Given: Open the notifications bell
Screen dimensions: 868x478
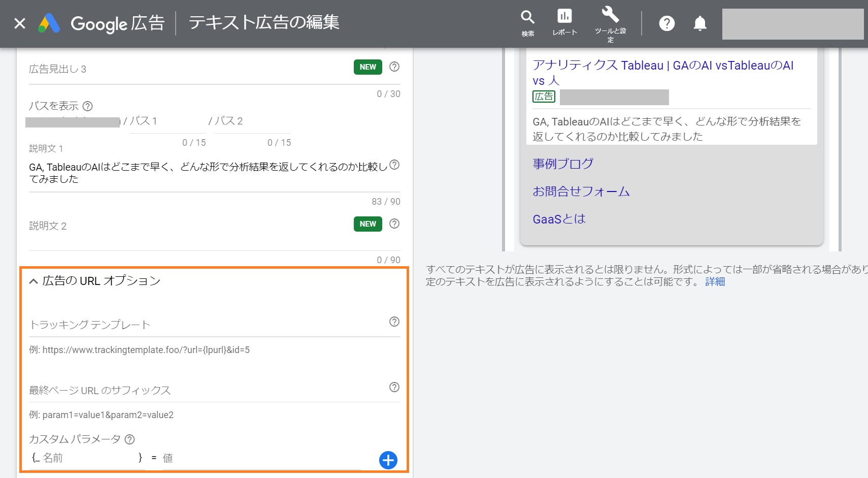Looking at the screenshot, I should (700, 23).
